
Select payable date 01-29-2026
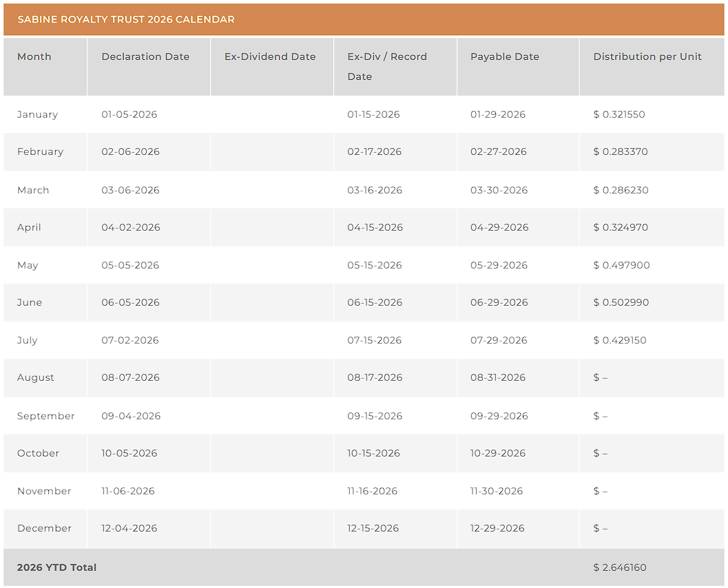498,114
